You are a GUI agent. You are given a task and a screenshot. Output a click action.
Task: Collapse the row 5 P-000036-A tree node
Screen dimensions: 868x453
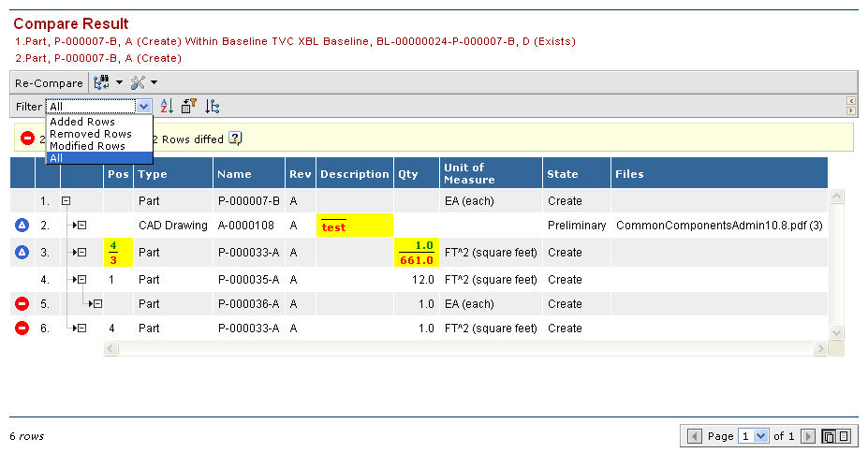(x=97, y=304)
